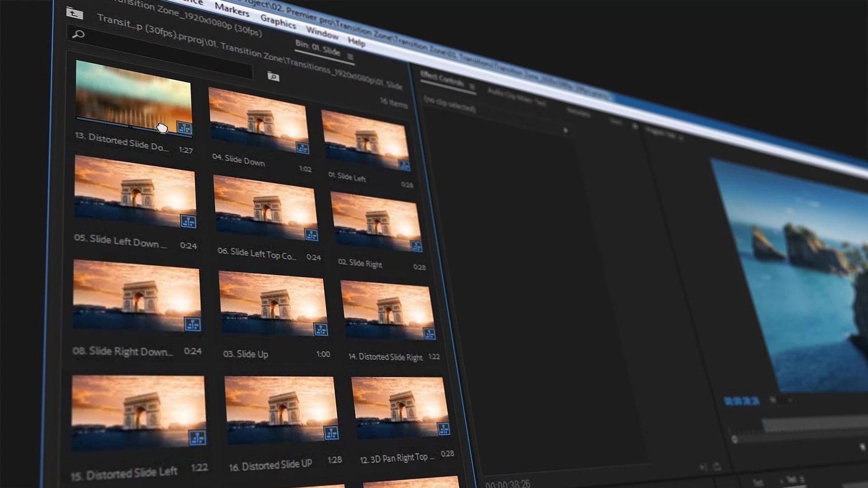Click sequence badge on 16. Distorted Slide UP

[331, 433]
